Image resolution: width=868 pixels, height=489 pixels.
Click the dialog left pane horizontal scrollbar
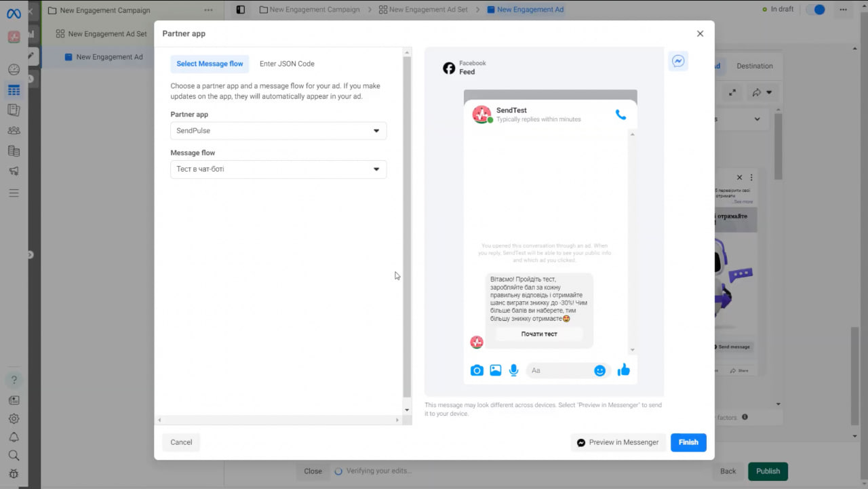pyautogui.click(x=279, y=420)
